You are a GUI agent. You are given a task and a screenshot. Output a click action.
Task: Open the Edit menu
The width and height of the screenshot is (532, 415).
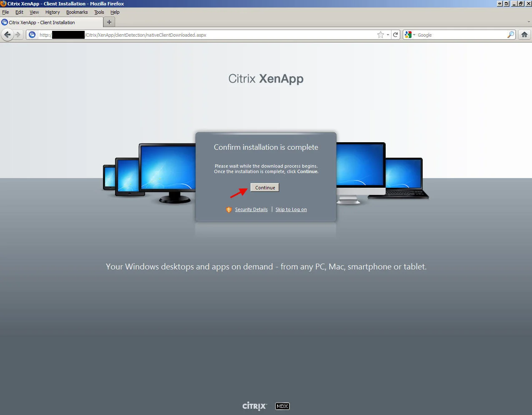(x=19, y=12)
